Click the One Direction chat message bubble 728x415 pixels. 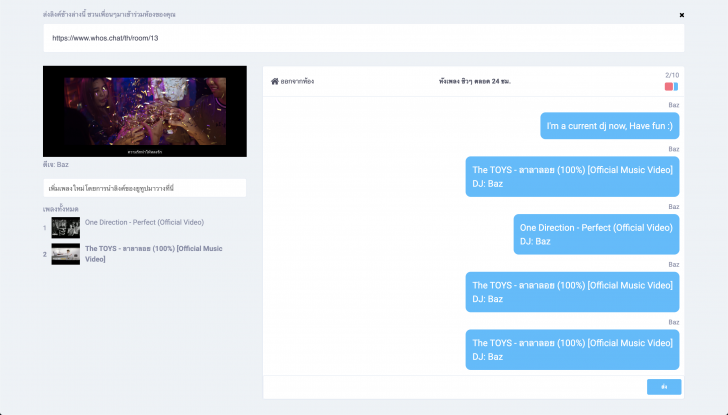click(596, 234)
